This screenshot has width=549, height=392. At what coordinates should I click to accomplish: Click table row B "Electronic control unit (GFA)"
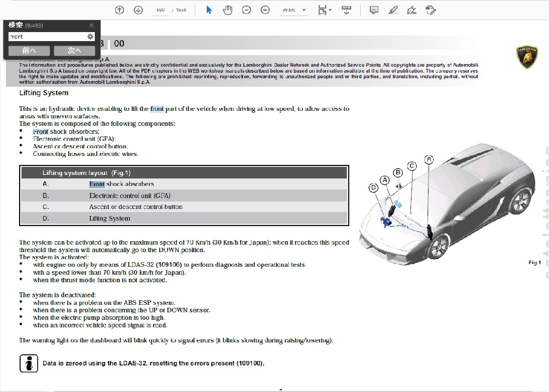tap(184, 195)
